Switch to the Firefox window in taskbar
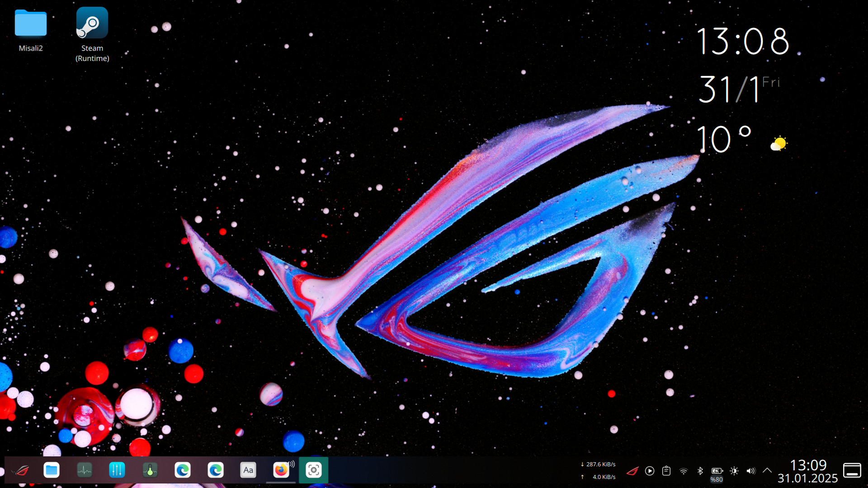868x488 pixels. [281, 470]
